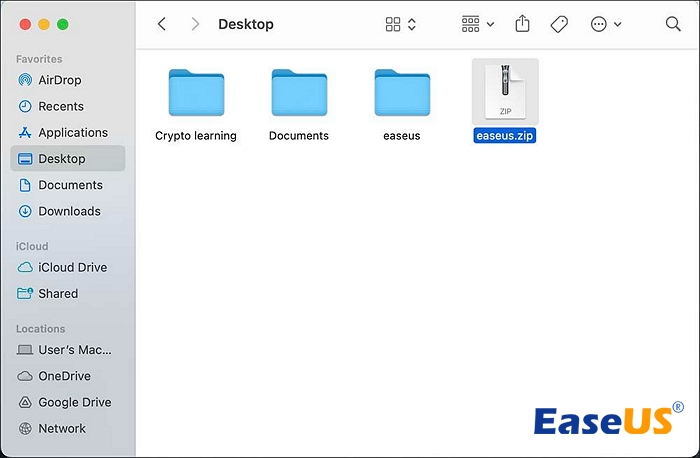Go back with the left chevron
Image resolution: width=700 pixels, height=458 pixels.
[162, 24]
